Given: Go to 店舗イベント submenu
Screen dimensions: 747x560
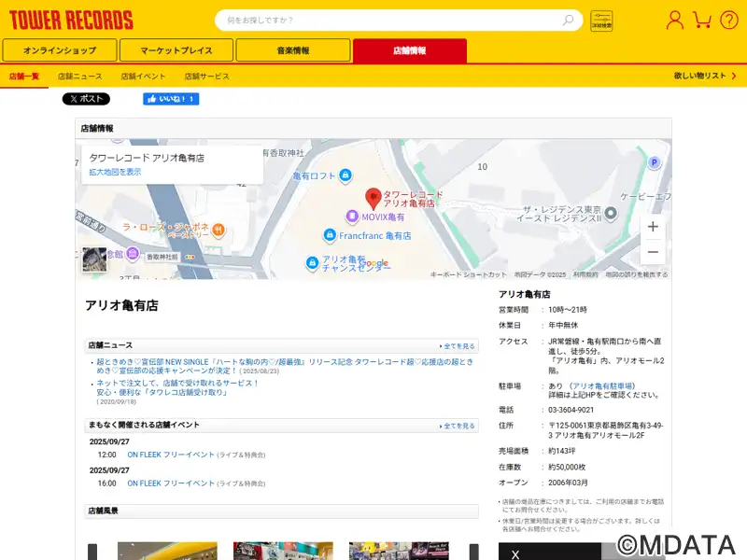Looking at the screenshot, I should click(143, 77).
